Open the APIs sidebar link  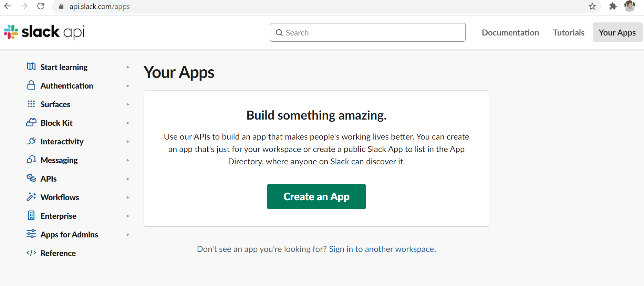(49, 179)
